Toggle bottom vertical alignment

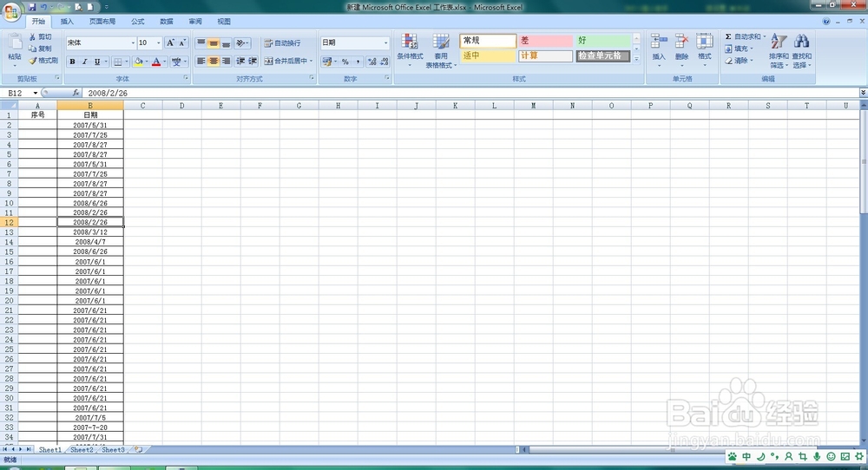click(x=226, y=42)
